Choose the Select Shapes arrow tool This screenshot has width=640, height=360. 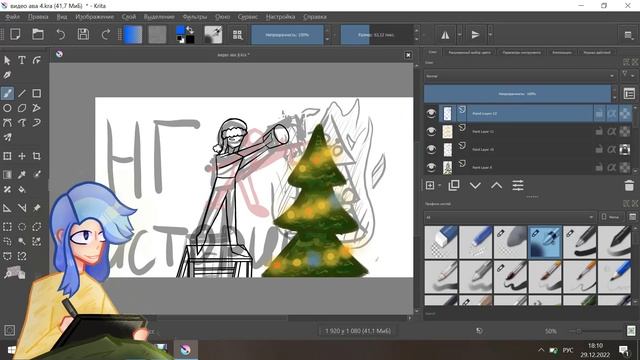[7, 60]
